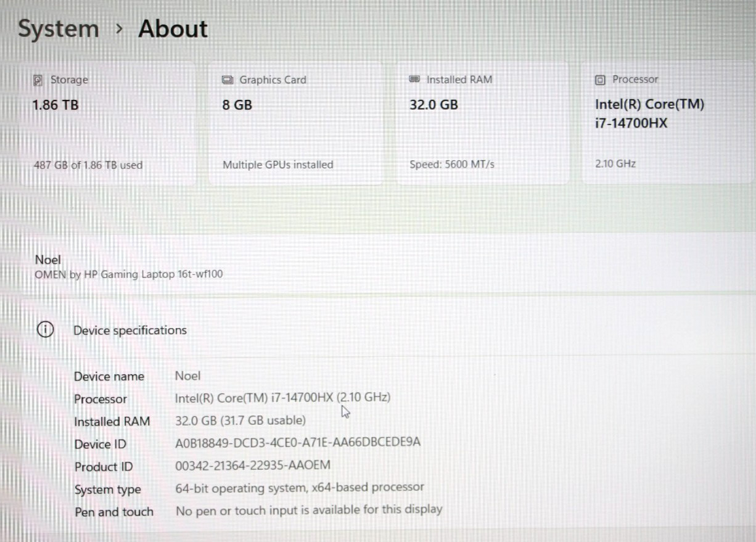Click the Product ID value 00342-21364-22935-AAOEM
The height and width of the screenshot is (542, 756).
[x=253, y=465]
